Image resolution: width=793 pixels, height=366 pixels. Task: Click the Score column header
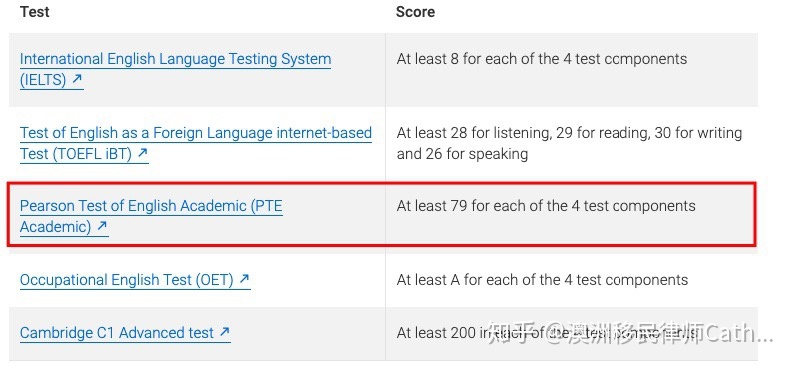[x=415, y=12]
